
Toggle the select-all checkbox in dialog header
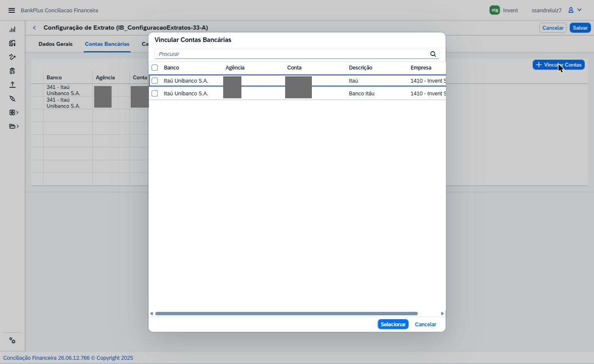155,68
